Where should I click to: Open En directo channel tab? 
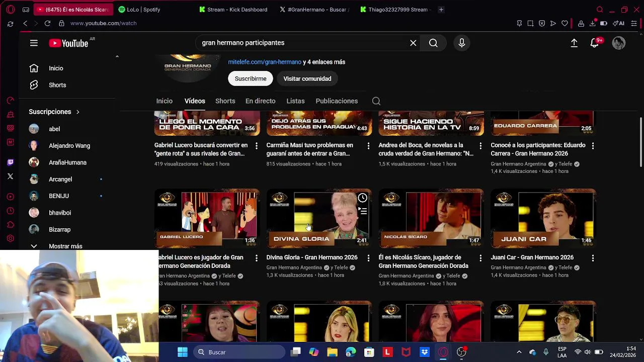tap(260, 101)
